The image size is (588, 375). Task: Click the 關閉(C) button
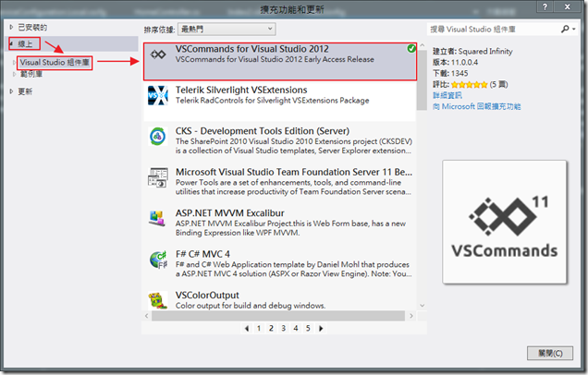550,353
